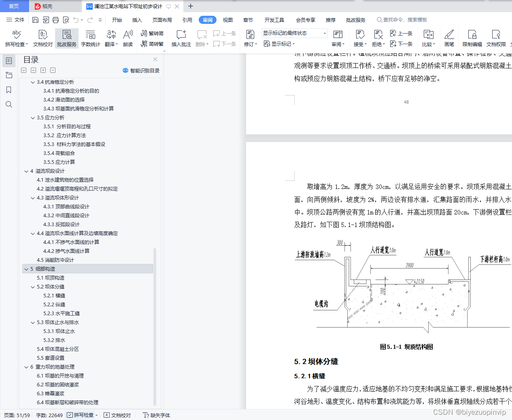512x420 pixels.
Task: Open the bookmark sidebar icon
Action: (9, 90)
